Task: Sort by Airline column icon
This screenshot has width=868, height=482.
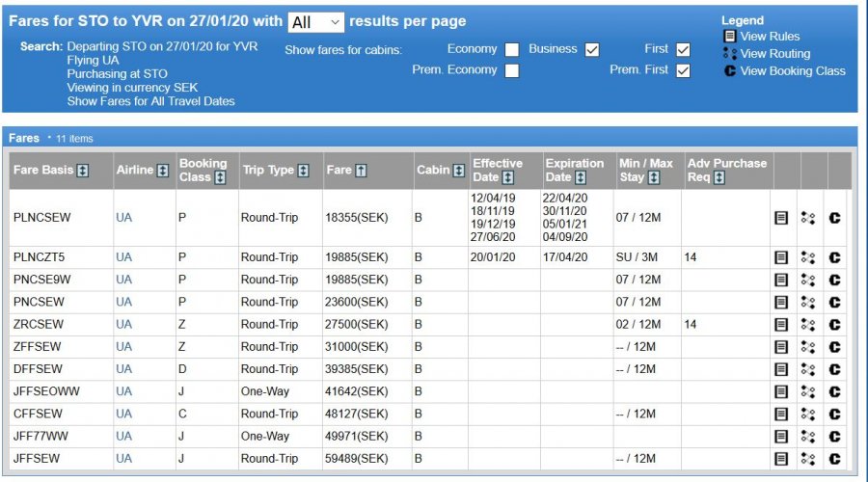Action: [163, 171]
